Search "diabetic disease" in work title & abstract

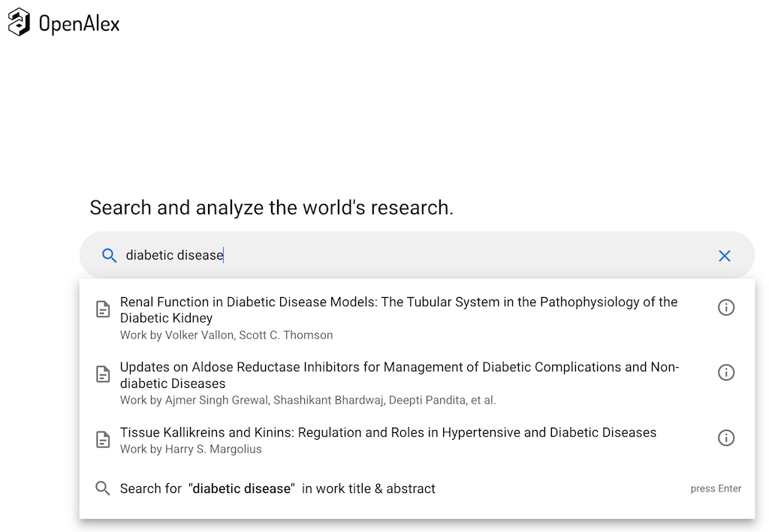278,489
